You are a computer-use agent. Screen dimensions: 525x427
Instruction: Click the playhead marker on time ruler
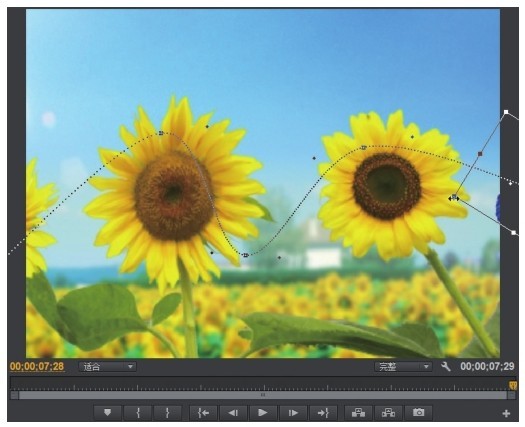(x=513, y=385)
